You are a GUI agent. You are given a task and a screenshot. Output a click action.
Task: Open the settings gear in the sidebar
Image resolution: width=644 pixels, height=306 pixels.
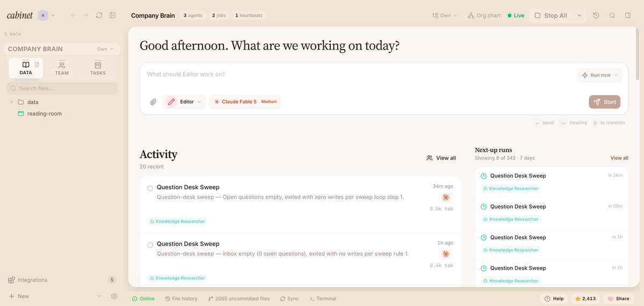click(114, 296)
